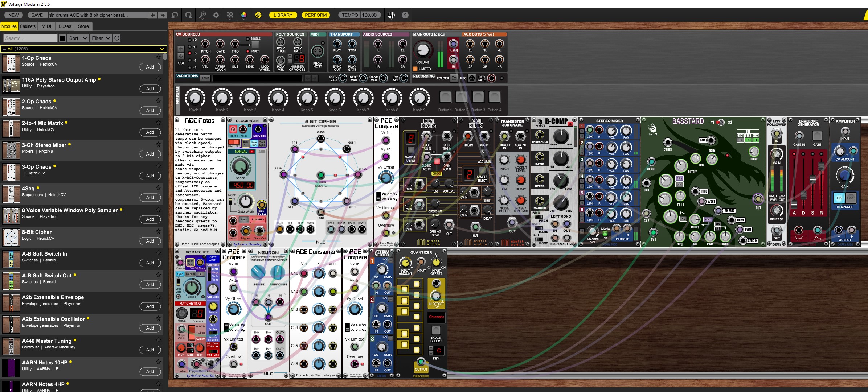Add the 4Seq module

tap(150, 198)
